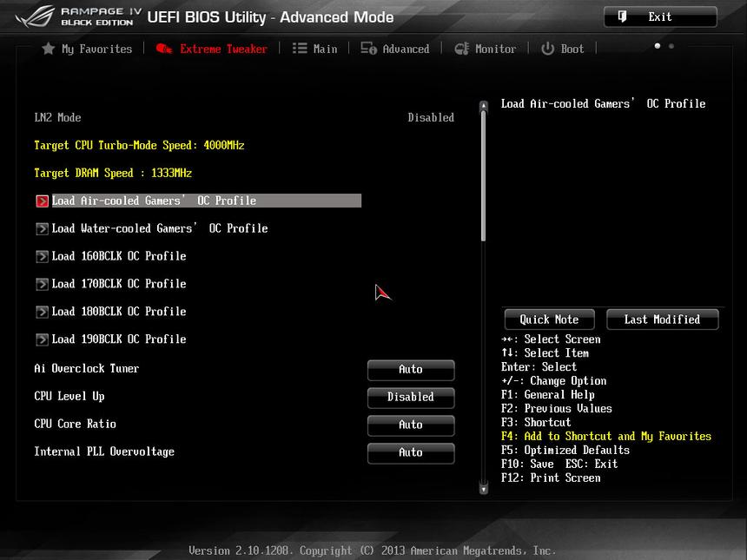Switch to the Advanced tab

406,49
